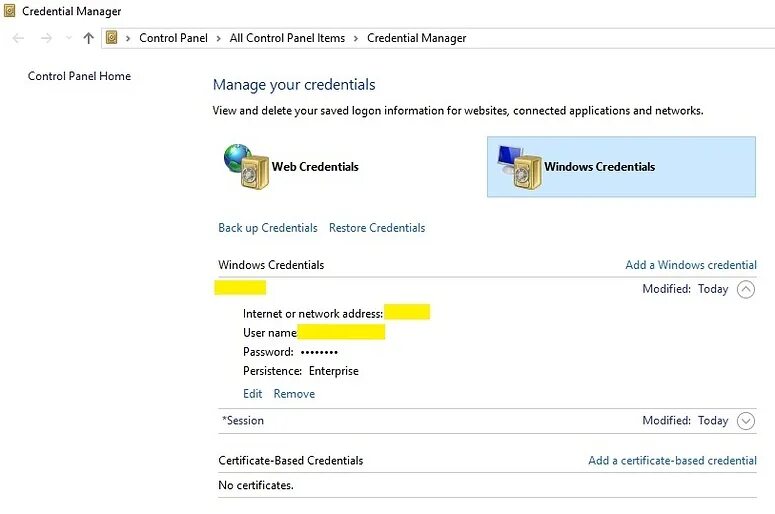Click the address bar vault icon

(112, 38)
